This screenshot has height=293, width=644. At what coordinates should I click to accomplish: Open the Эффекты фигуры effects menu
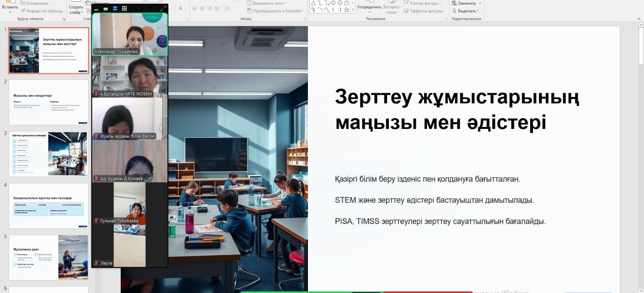pos(425,11)
